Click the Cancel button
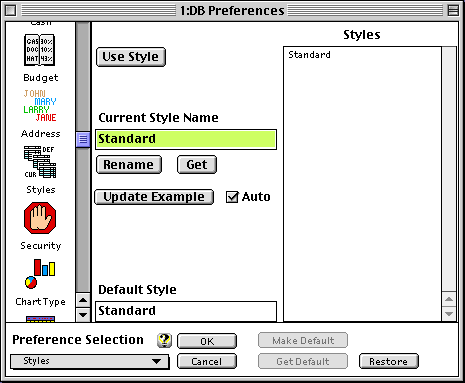This screenshot has height=383, width=465. click(207, 361)
